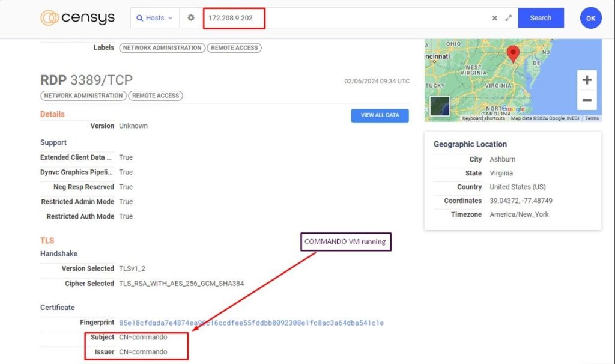
Task: Click NETWORK ADMINISTRATION tag under RDP 3389/TCP
Action: [83, 96]
